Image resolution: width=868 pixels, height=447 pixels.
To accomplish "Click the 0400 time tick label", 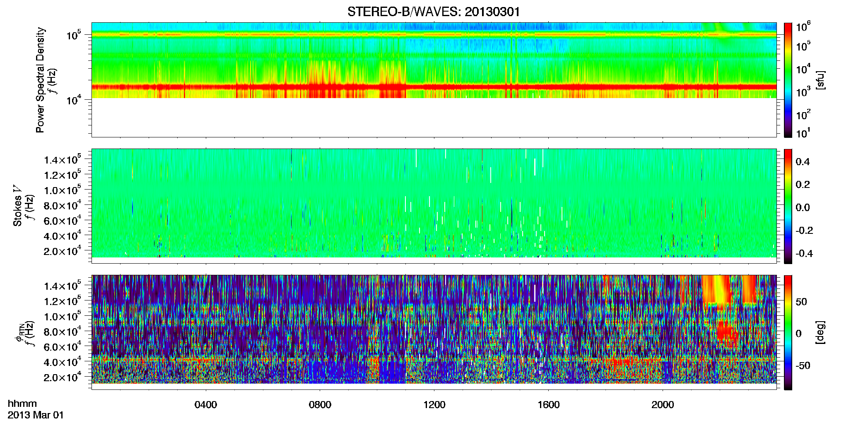I will [206, 405].
